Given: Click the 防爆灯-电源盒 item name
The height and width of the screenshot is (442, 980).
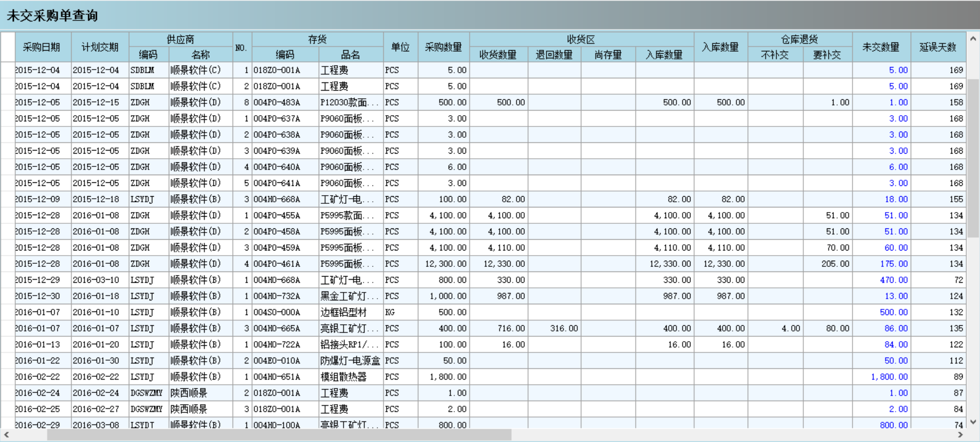Looking at the screenshot, I should pyautogui.click(x=351, y=361).
